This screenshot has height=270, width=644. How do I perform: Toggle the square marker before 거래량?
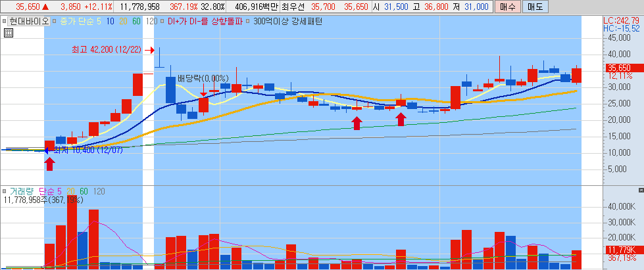pyautogui.click(x=4, y=191)
